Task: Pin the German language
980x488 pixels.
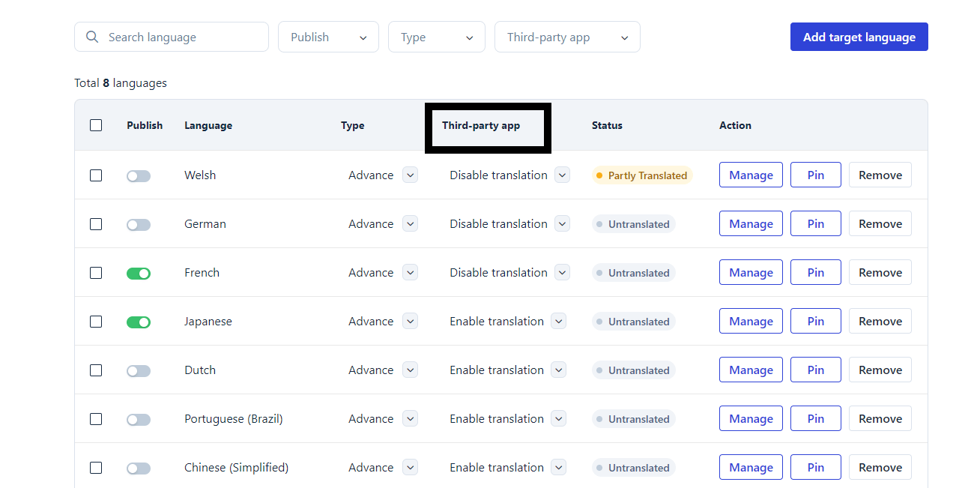Action: click(816, 223)
